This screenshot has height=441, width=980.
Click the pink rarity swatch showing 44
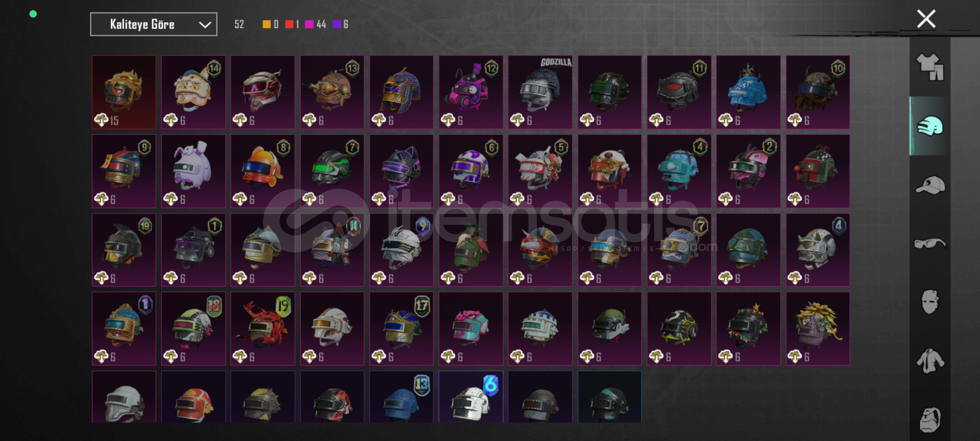[x=309, y=24]
